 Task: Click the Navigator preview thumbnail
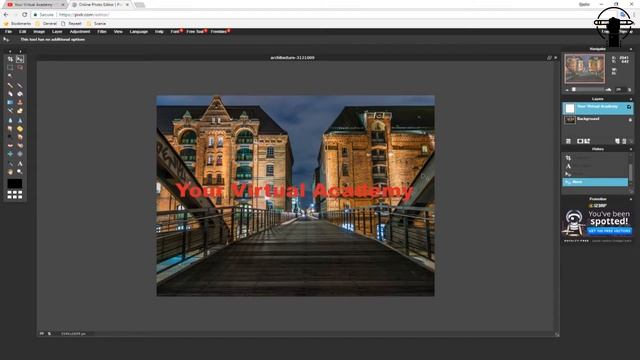[x=584, y=69]
